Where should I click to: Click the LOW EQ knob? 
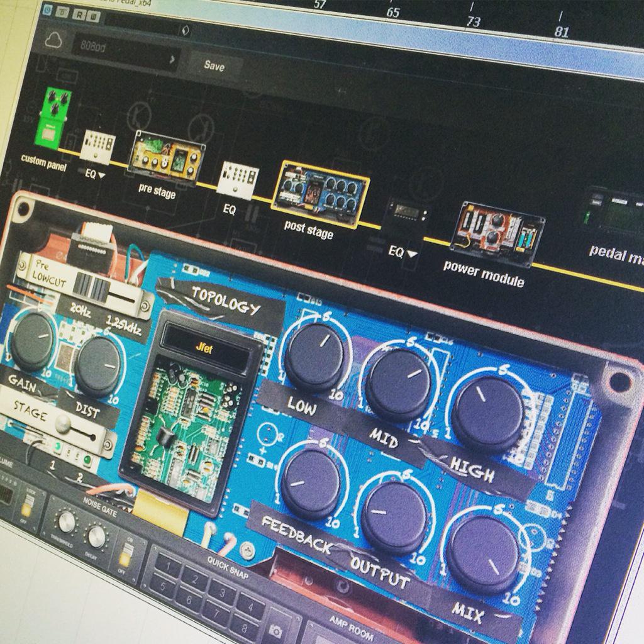[x=314, y=357]
